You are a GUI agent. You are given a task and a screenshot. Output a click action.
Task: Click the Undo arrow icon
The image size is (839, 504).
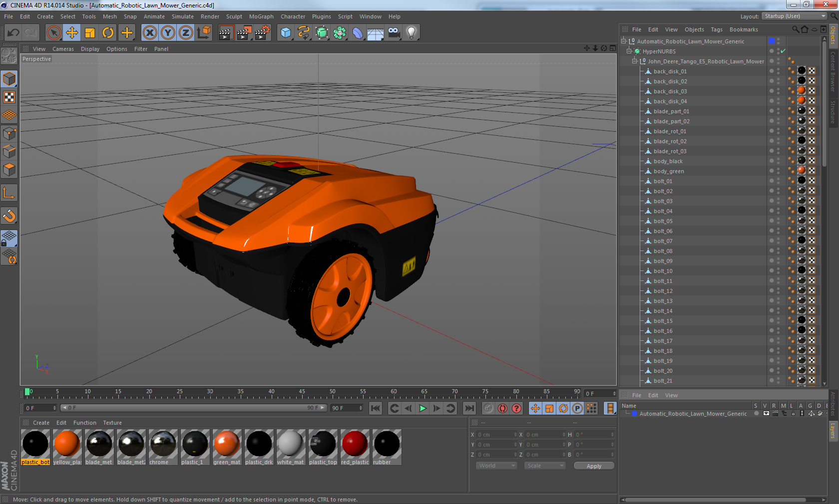click(13, 33)
